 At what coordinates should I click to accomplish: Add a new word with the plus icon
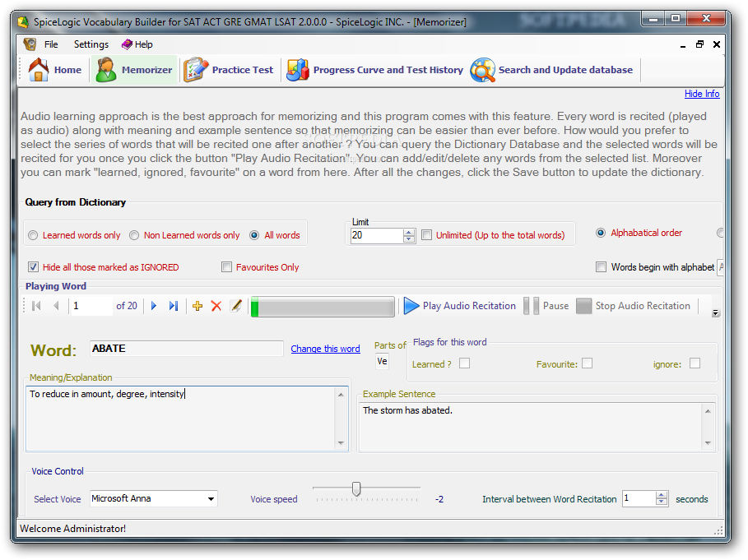click(x=197, y=306)
